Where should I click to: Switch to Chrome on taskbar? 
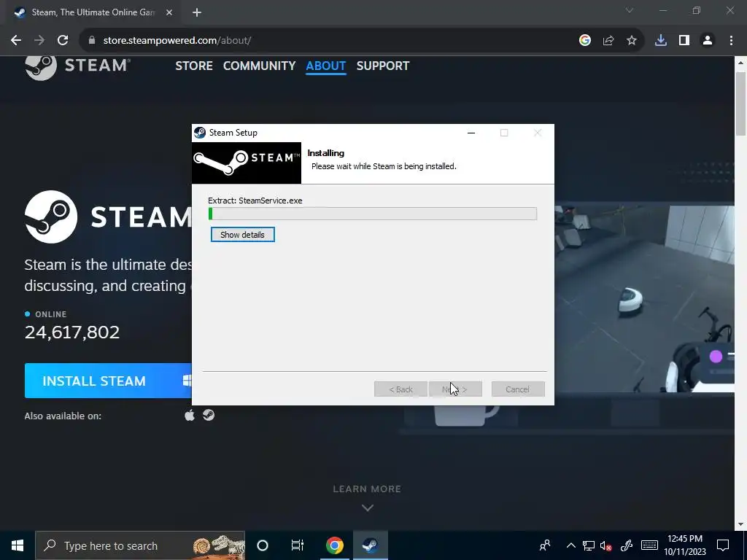334,545
